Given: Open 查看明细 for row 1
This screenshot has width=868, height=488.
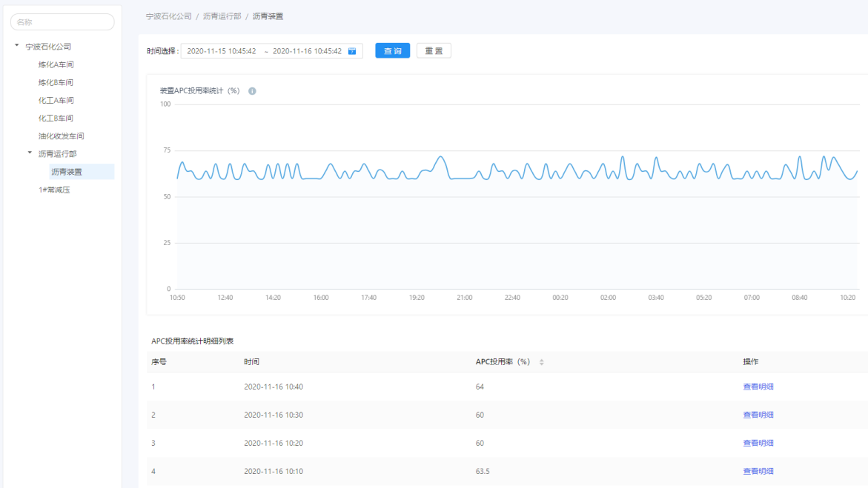Looking at the screenshot, I should 758,387.
